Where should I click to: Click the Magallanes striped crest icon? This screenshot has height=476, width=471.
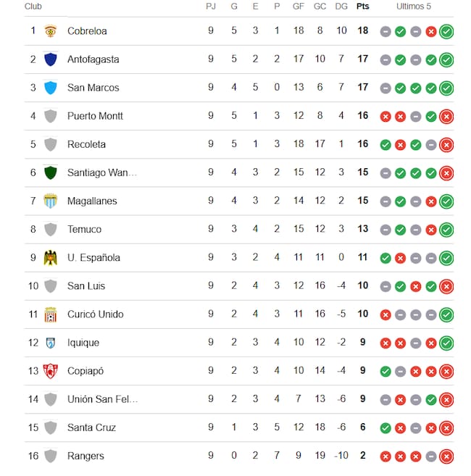pyautogui.click(x=50, y=201)
